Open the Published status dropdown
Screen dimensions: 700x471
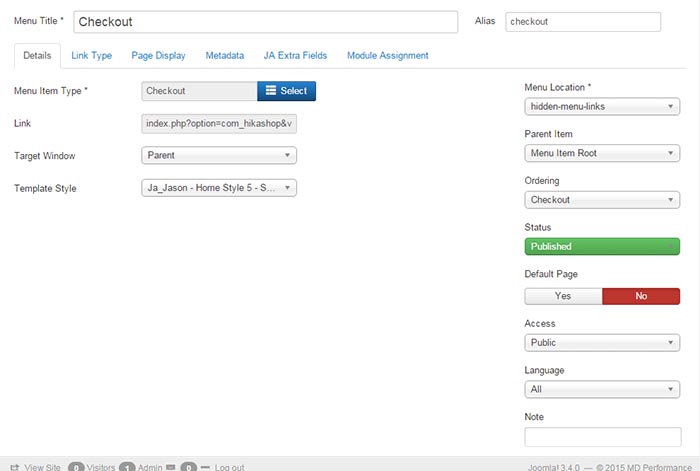pyautogui.click(x=602, y=246)
